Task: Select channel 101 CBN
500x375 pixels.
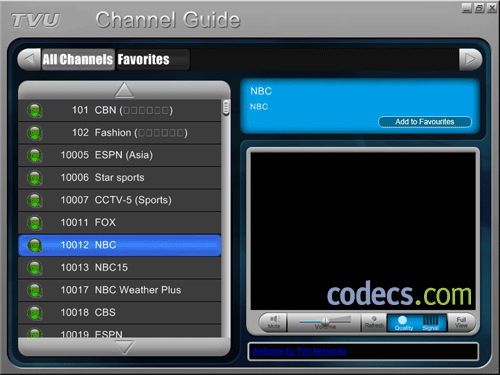Action: coord(120,110)
